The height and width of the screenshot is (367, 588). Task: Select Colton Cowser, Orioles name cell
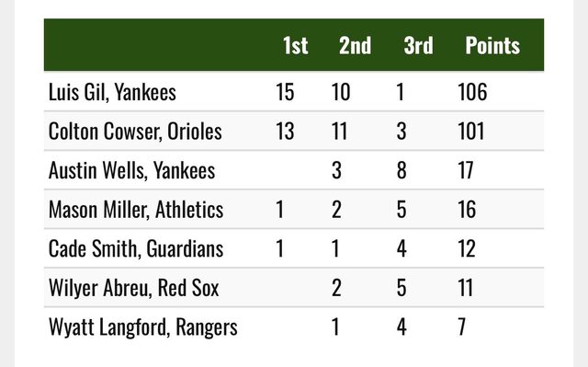click(x=135, y=132)
